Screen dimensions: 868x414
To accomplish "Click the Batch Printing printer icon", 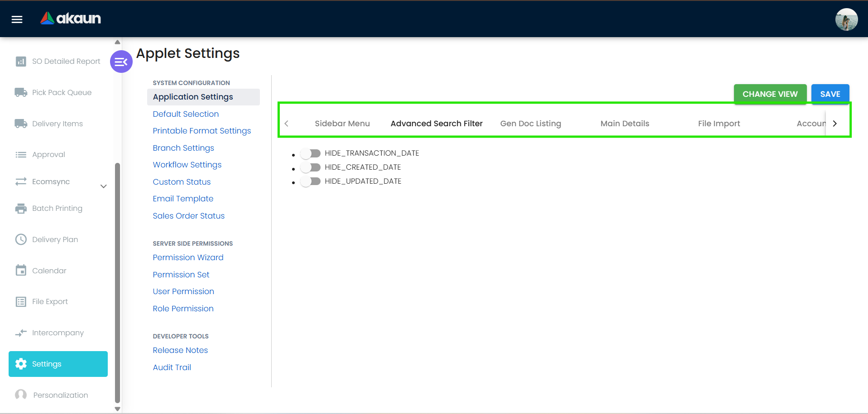I will pos(21,209).
